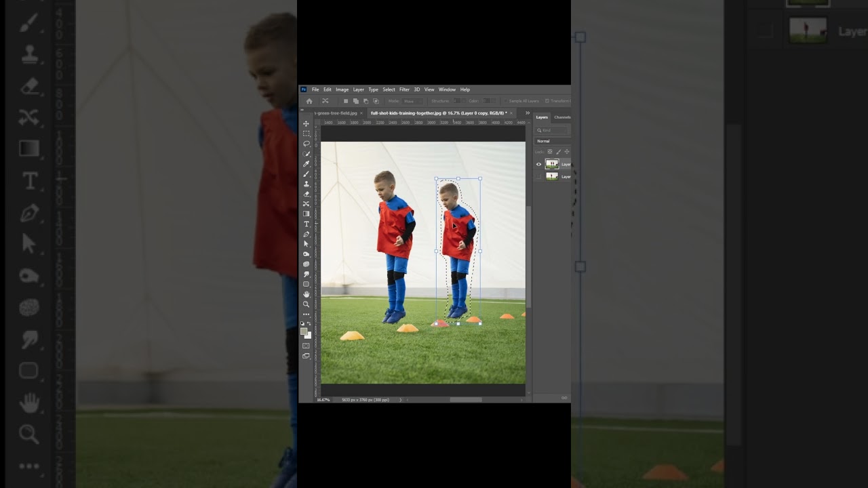Click the top layer thumbnail
This screenshot has width=868, height=488.
pos(552,164)
